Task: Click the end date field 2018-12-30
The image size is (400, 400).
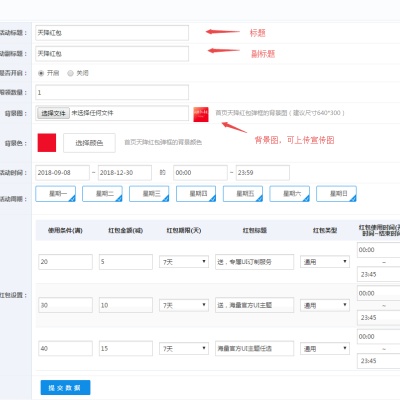Action: pyautogui.click(x=125, y=173)
